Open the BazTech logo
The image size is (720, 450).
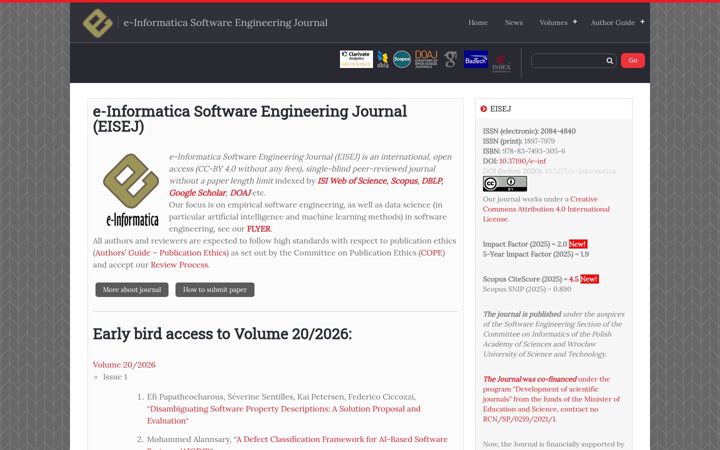pos(476,59)
